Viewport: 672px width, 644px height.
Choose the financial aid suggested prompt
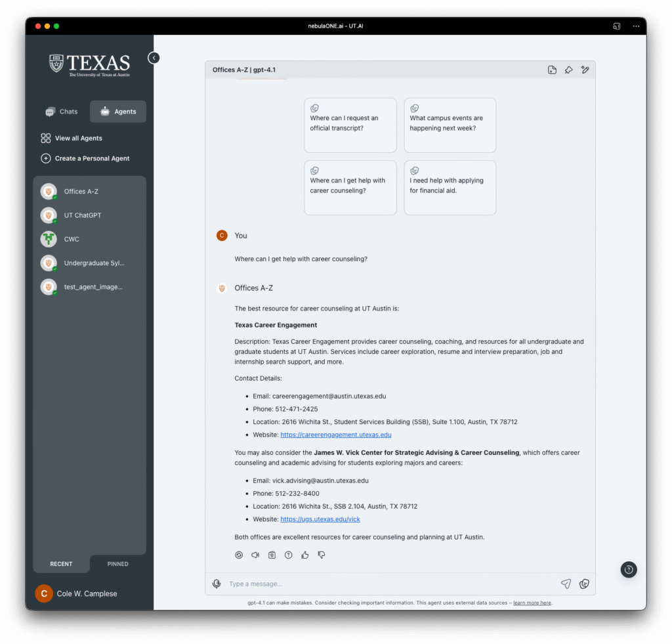450,187
